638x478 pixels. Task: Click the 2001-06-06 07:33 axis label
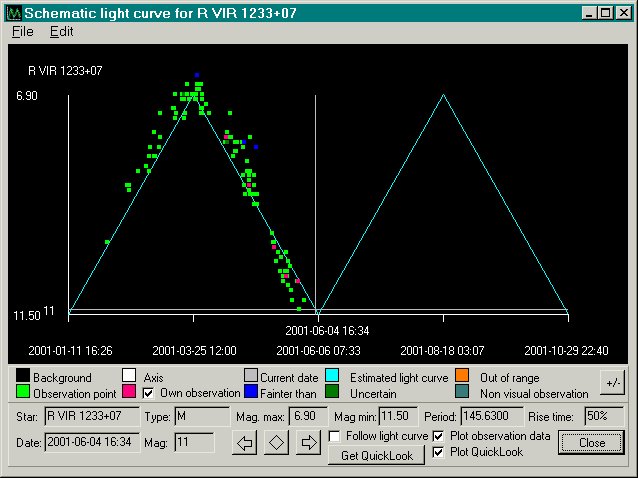(318, 351)
